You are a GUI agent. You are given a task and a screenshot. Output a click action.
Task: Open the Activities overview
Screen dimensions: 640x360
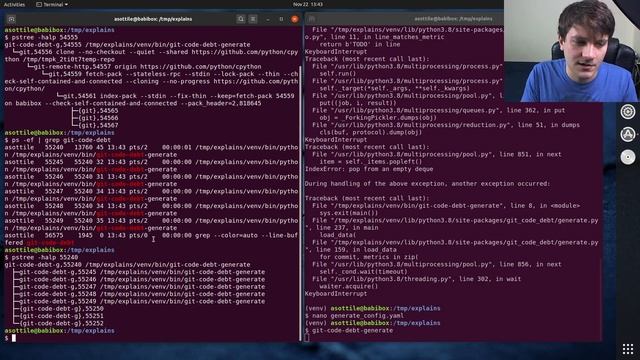[14, 4]
